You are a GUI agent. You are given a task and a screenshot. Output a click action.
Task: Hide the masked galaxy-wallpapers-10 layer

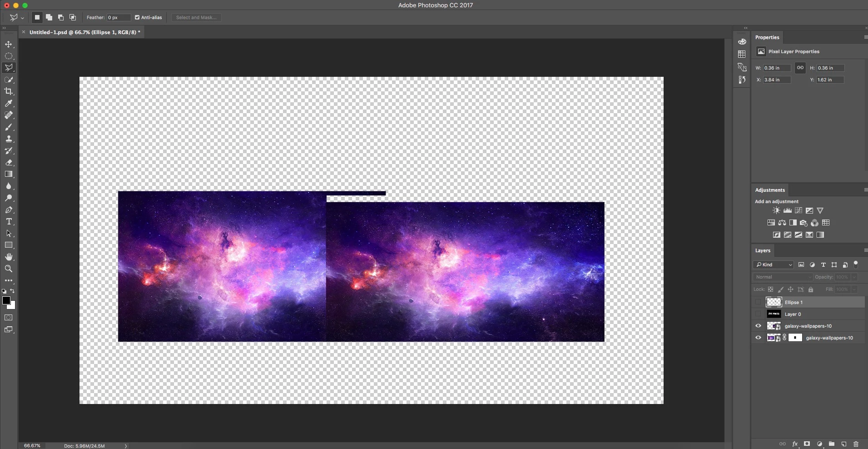[758, 338]
